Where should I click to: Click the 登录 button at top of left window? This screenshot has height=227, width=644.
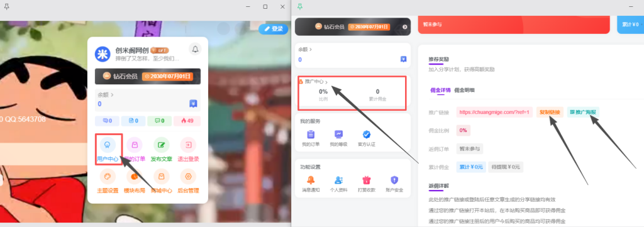(x=274, y=29)
